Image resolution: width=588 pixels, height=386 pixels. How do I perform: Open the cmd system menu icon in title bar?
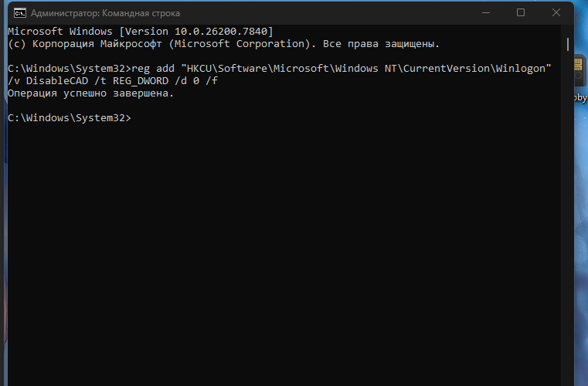click(x=20, y=13)
